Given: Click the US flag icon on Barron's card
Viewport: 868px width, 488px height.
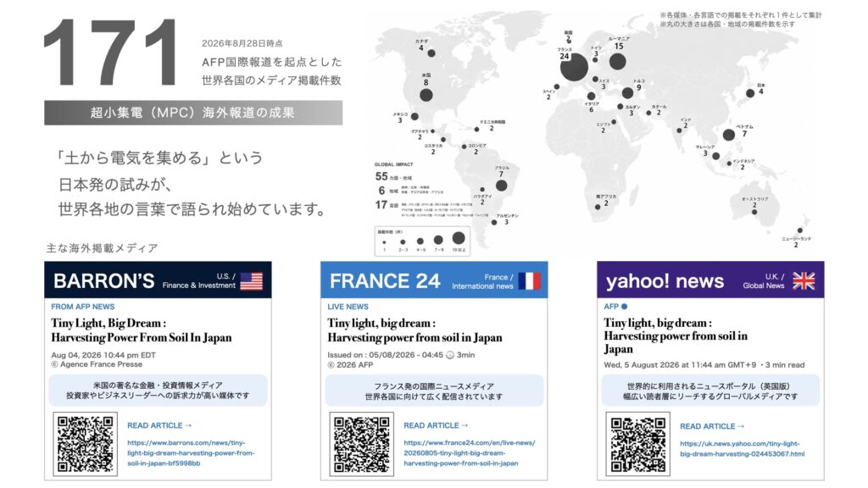Looking at the screenshot, I should [251, 281].
